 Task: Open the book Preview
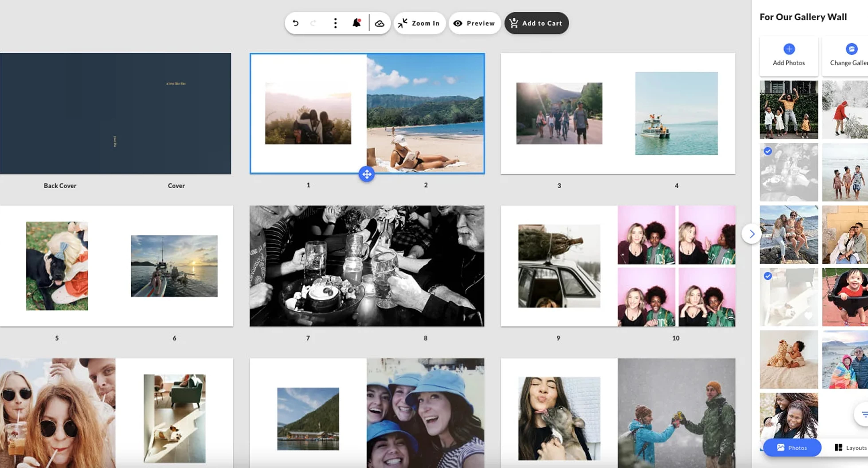(474, 23)
